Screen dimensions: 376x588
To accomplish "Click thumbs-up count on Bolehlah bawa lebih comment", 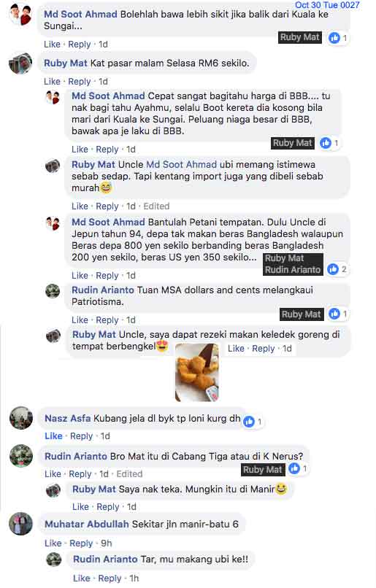I will pos(345,37).
